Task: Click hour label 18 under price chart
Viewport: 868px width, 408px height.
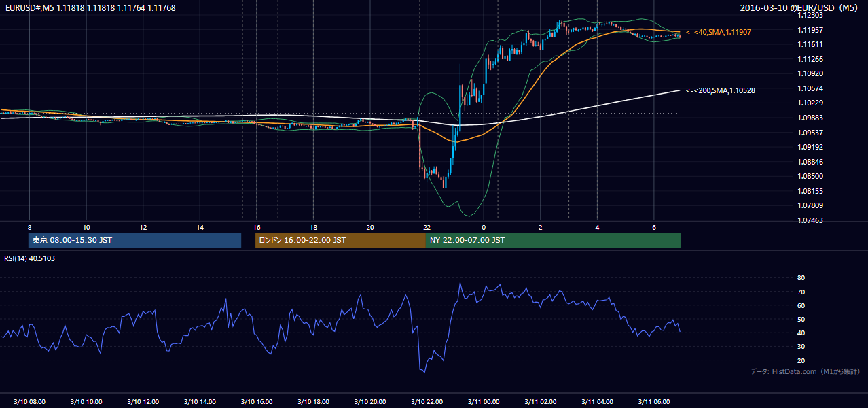Action: pos(313,227)
